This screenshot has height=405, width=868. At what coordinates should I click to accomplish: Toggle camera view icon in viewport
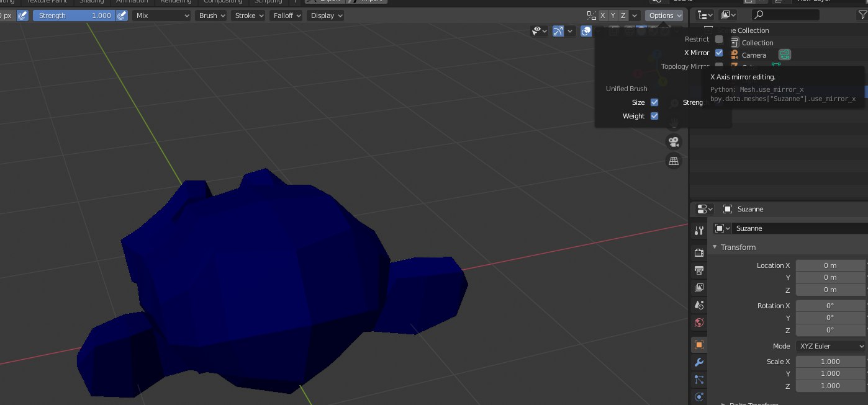click(x=674, y=141)
